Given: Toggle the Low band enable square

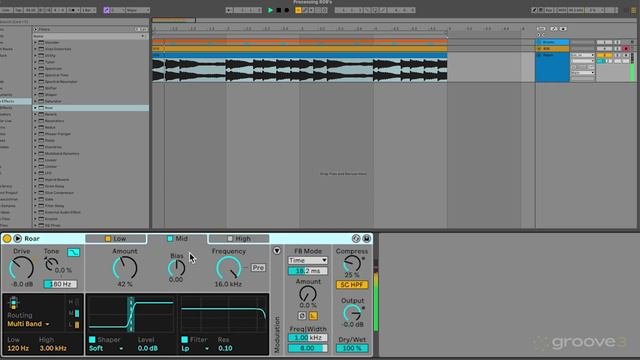Looking at the screenshot, I should (108, 239).
